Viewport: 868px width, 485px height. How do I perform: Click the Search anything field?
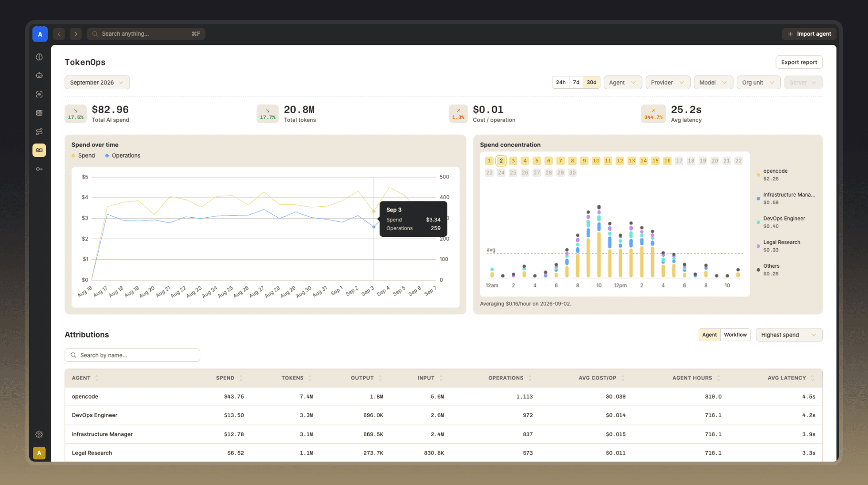pyautogui.click(x=146, y=34)
